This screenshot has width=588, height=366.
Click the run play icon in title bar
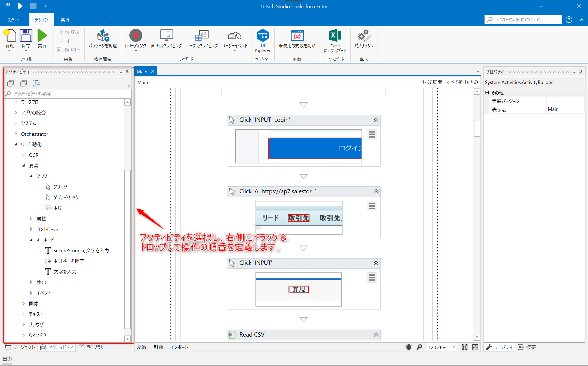tap(20, 6)
